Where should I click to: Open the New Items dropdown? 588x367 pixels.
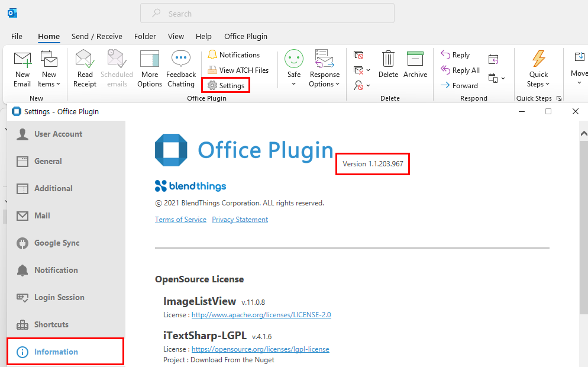point(49,69)
